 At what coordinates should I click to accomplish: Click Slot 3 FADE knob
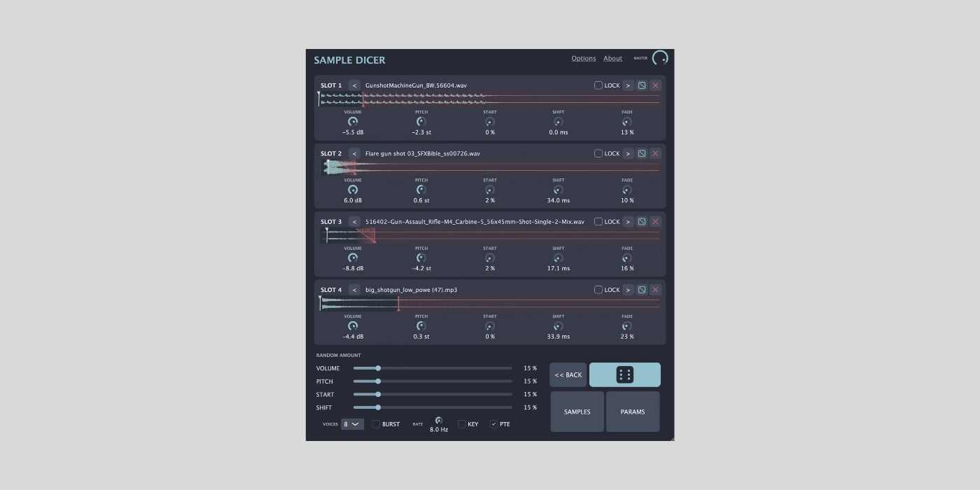click(627, 258)
